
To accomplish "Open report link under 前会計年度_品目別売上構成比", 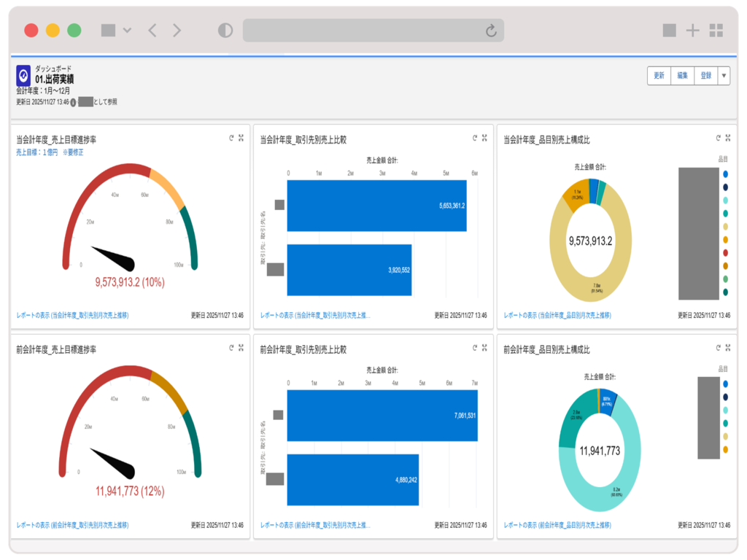I will click(557, 525).
